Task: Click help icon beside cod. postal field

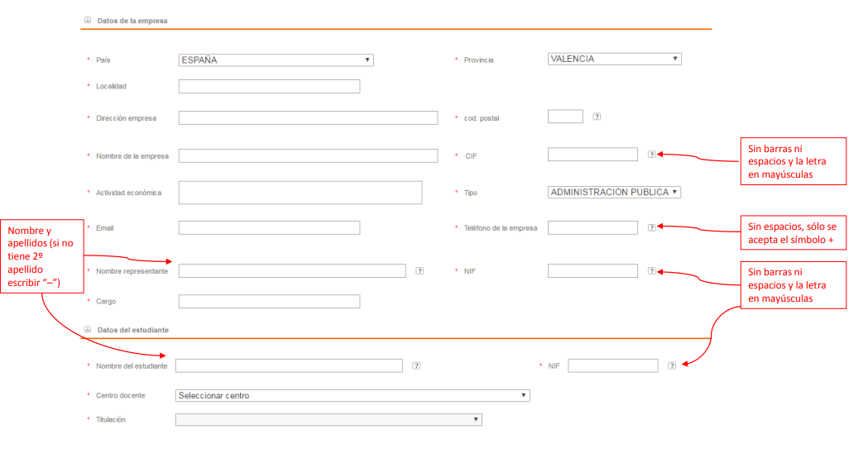Action: point(597,117)
